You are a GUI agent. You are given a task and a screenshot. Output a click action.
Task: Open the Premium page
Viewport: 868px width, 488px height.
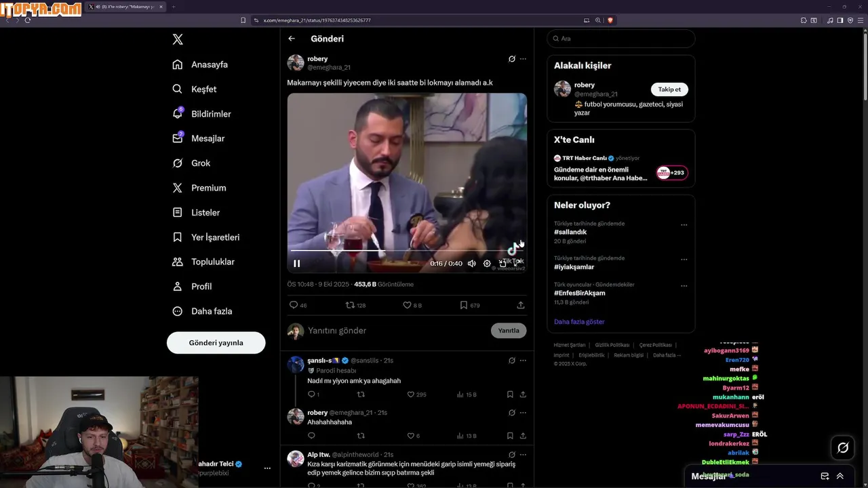pyautogui.click(x=199, y=188)
